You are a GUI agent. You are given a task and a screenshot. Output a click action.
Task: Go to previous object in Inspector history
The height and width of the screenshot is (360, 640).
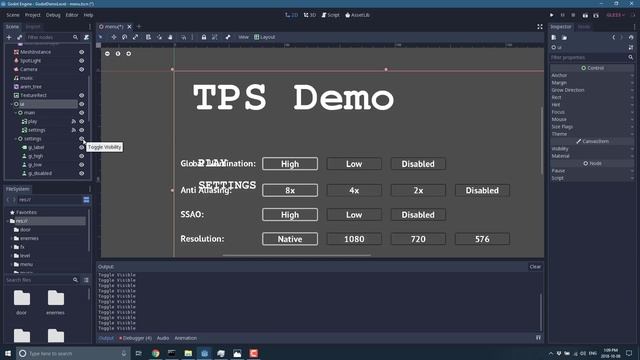613,38
